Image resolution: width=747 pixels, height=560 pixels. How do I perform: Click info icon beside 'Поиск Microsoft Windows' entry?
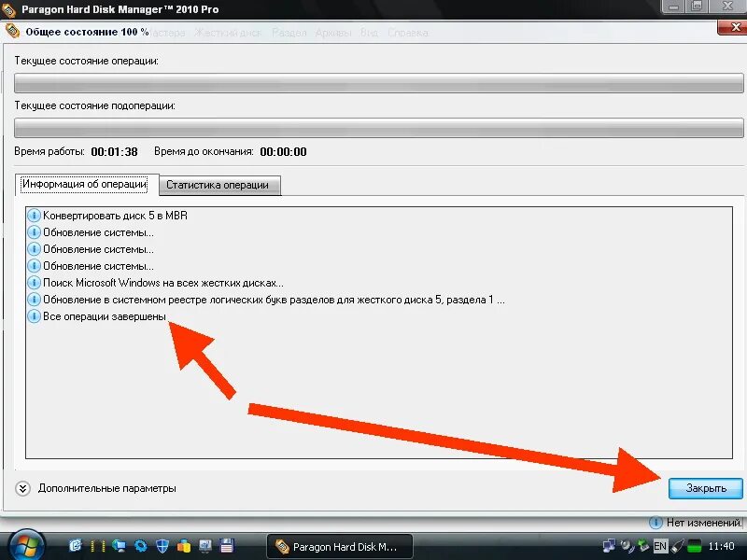34,283
